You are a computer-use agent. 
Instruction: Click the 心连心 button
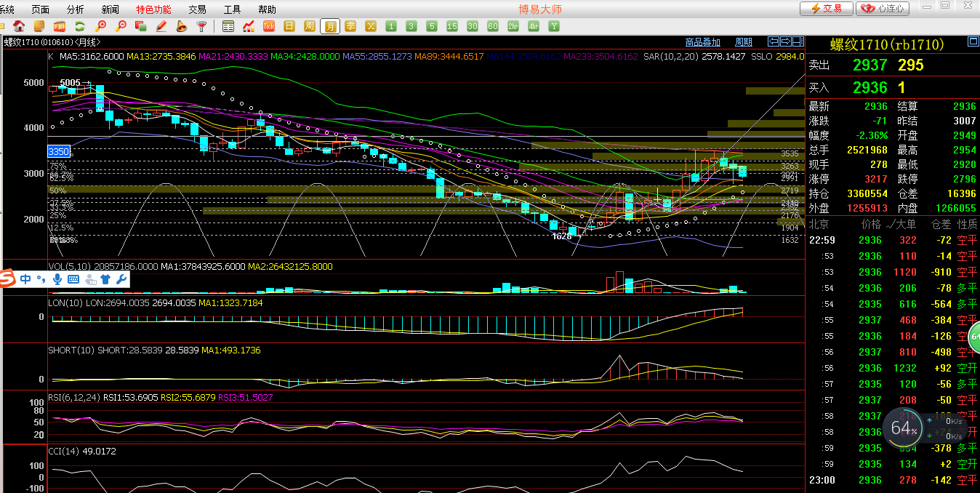pos(883,9)
